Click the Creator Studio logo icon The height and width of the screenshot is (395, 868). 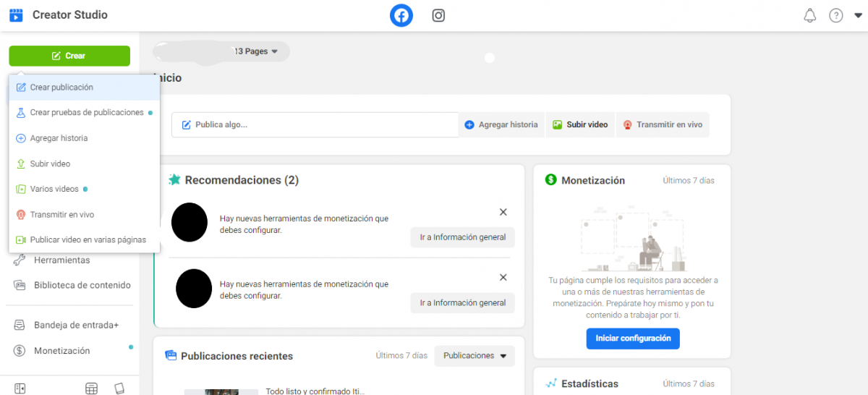pos(16,15)
